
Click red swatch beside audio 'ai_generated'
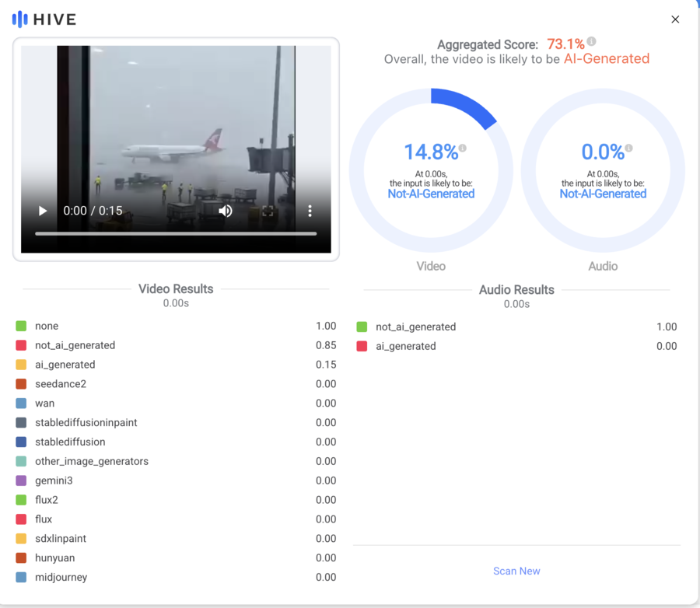pyautogui.click(x=362, y=346)
